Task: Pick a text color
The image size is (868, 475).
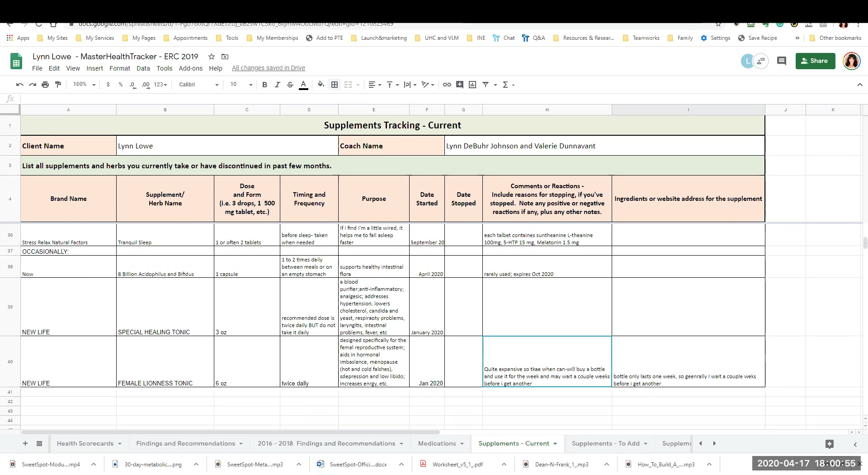Action: pos(303,85)
